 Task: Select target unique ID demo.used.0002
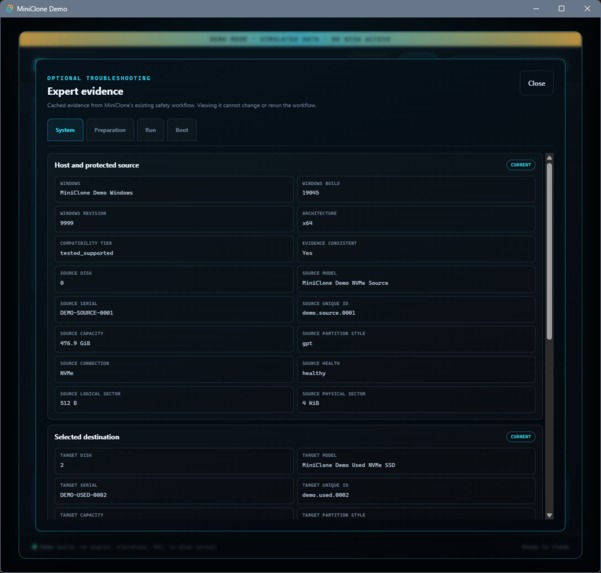[325, 495]
